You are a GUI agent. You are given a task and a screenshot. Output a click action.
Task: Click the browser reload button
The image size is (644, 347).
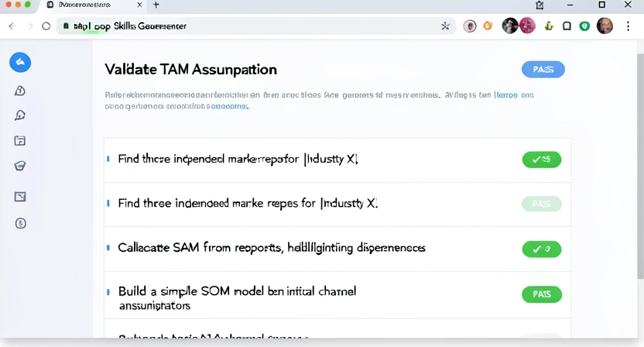point(46,26)
